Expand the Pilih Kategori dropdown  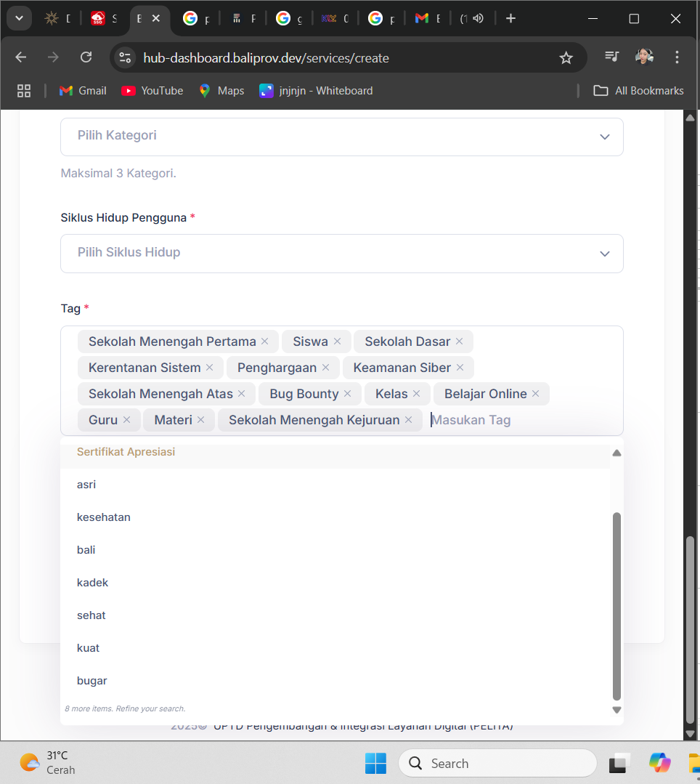coord(341,137)
